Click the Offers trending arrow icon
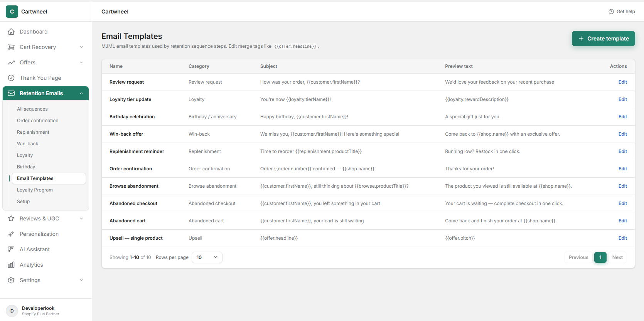 [x=11, y=62]
